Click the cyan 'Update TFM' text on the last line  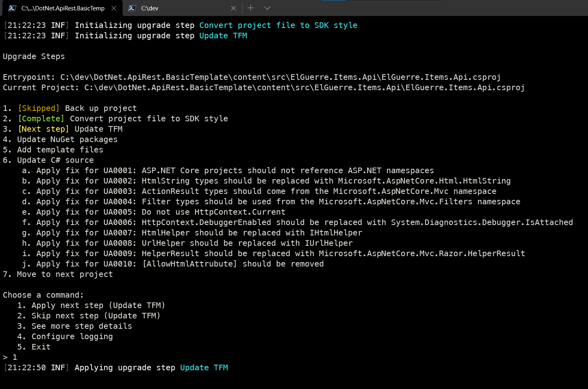(x=204, y=367)
